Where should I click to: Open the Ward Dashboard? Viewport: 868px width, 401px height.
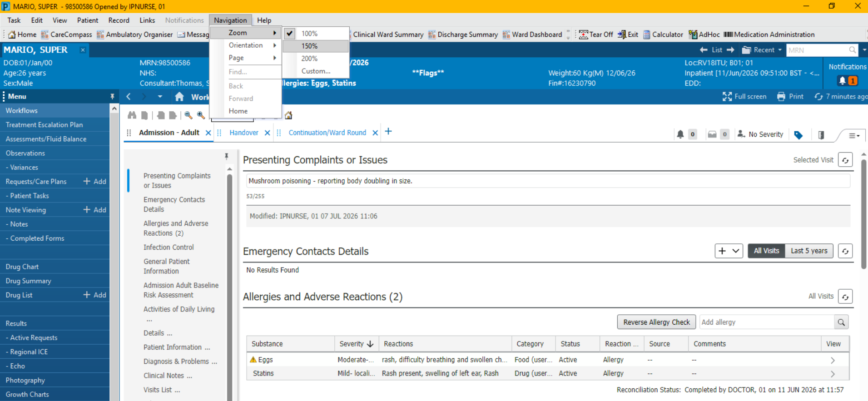(x=532, y=35)
